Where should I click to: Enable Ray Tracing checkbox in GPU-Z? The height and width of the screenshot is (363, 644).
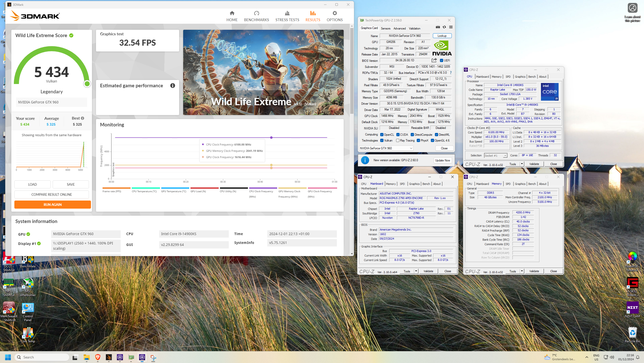click(x=398, y=141)
